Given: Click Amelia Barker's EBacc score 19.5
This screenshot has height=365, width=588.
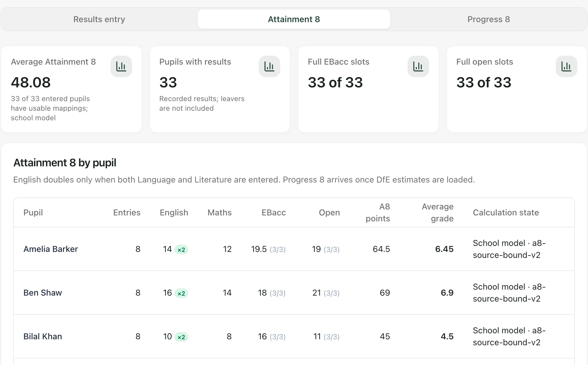Looking at the screenshot, I should [259, 249].
